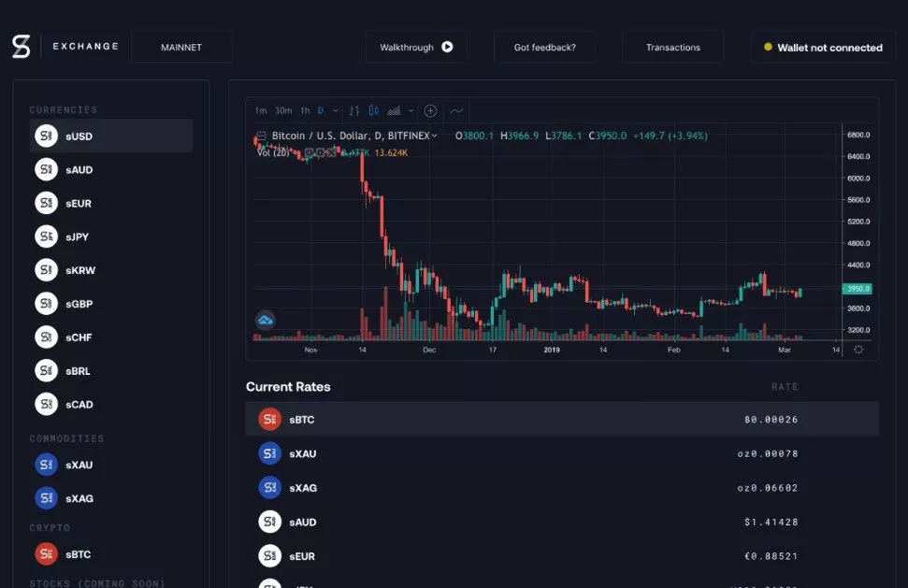Click the bars chart style icon

click(x=354, y=110)
